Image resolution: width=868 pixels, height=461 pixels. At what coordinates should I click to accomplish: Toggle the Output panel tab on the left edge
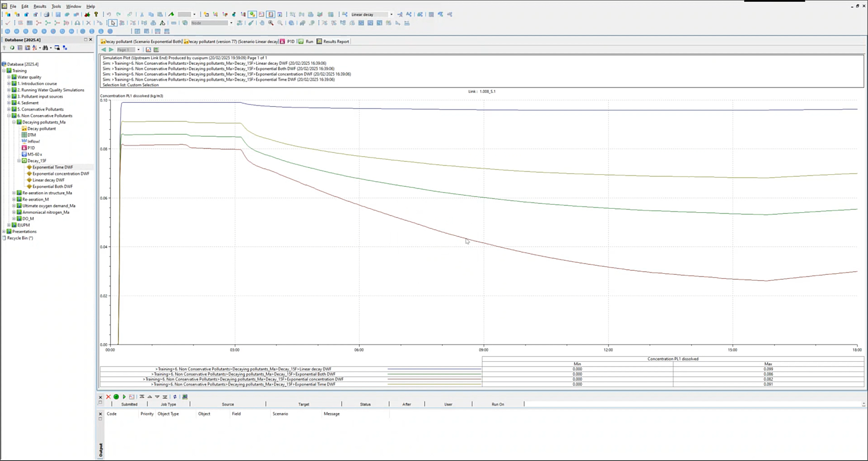[100, 449]
